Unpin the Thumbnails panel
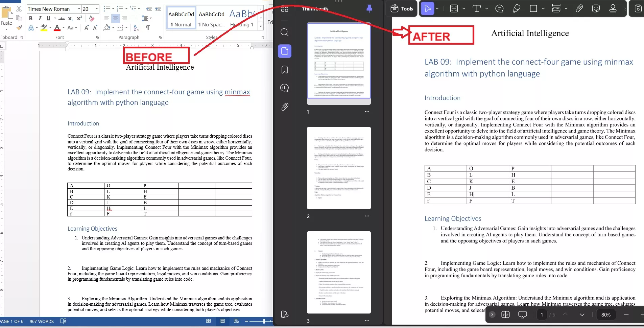 (x=368, y=9)
